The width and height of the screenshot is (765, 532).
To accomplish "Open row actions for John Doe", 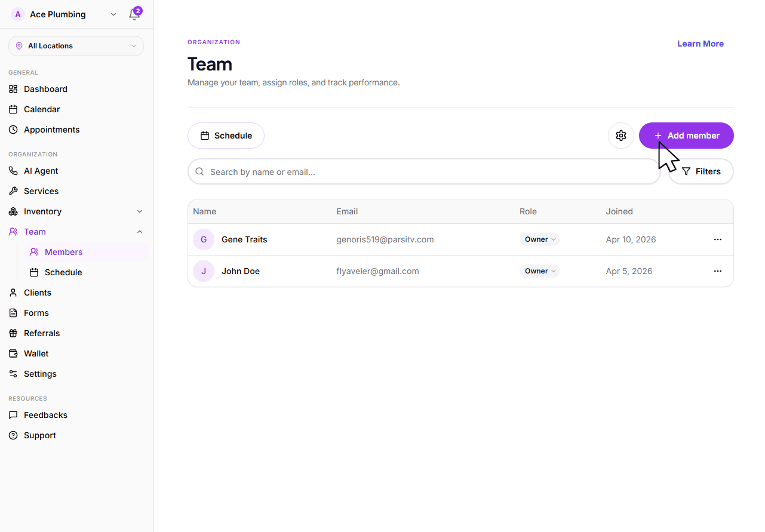I will tap(717, 271).
